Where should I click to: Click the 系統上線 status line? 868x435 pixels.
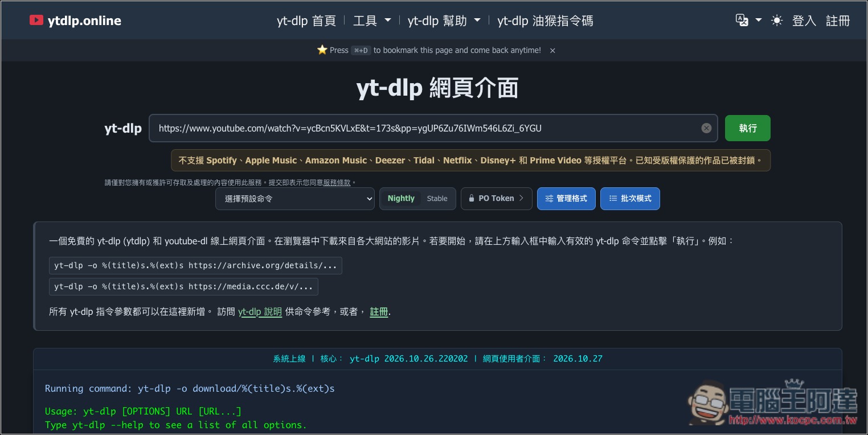tap(437, 359)
